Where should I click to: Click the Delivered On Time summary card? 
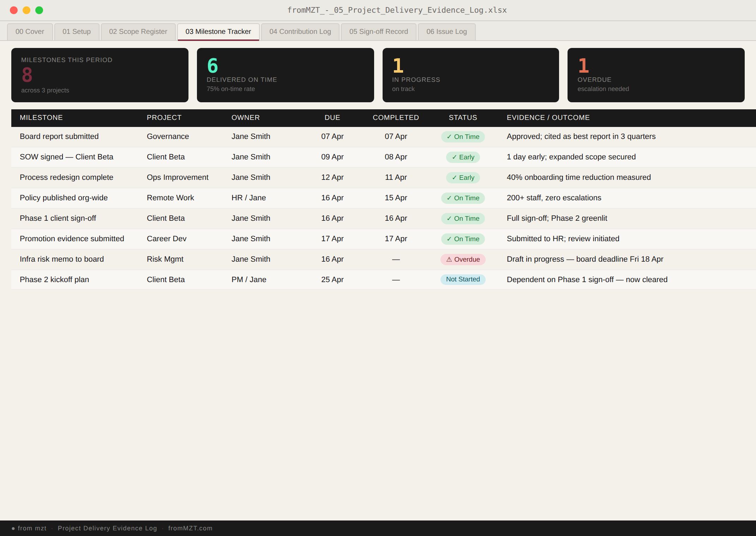[x=286, y=75]
